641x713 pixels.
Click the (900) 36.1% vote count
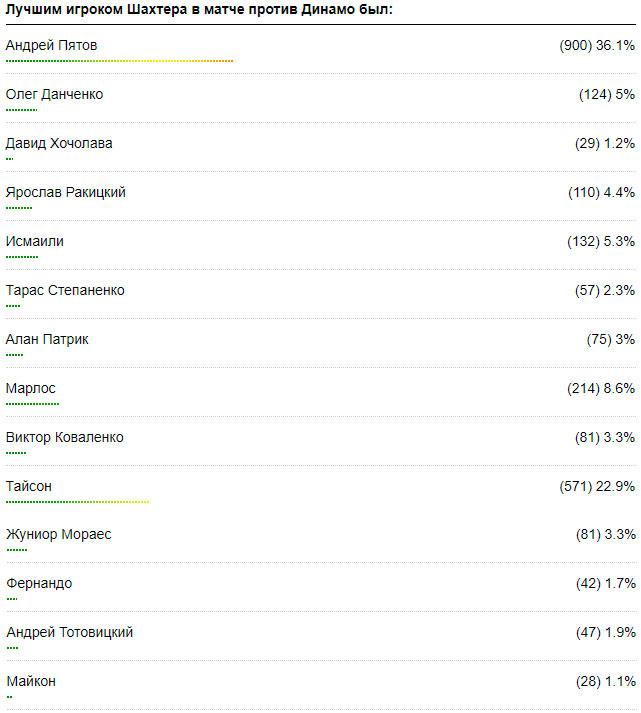coord(597,46)
